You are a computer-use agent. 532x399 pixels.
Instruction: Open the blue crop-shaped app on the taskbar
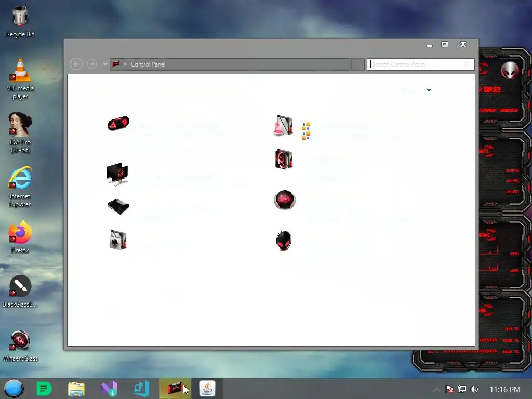[x=141, y=389]
